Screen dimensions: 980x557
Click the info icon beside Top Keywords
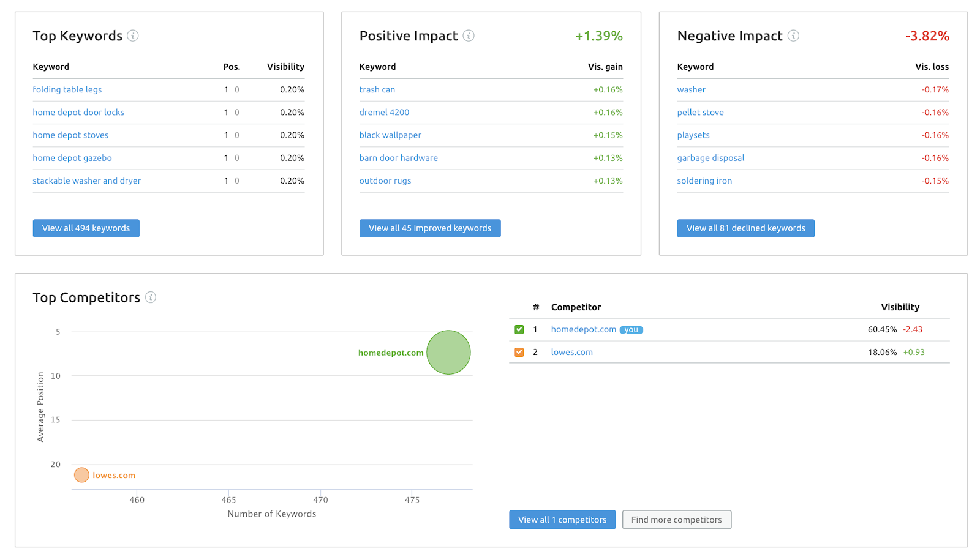[x=132, y=36]
